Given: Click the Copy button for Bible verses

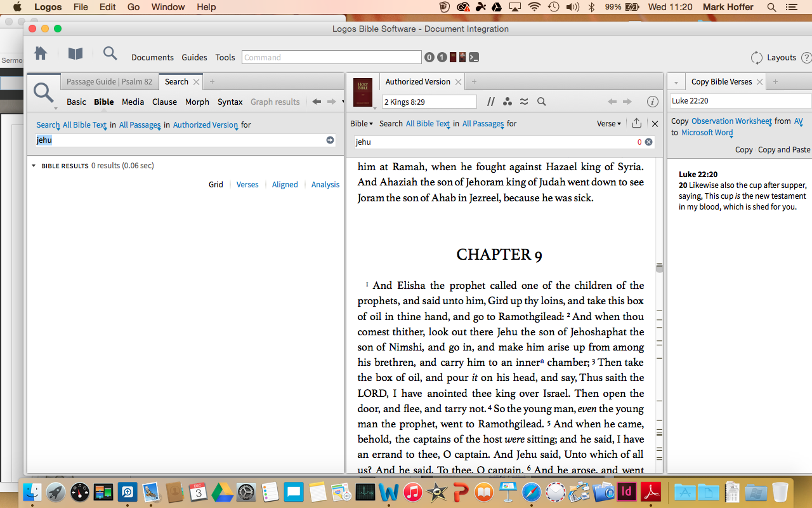Looking at the screenshot, I should click(x=743, y=150).
